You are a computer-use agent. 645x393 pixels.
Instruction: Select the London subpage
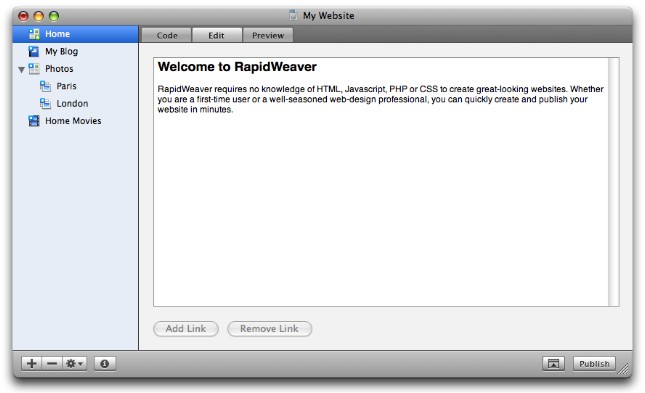(75, 103)
